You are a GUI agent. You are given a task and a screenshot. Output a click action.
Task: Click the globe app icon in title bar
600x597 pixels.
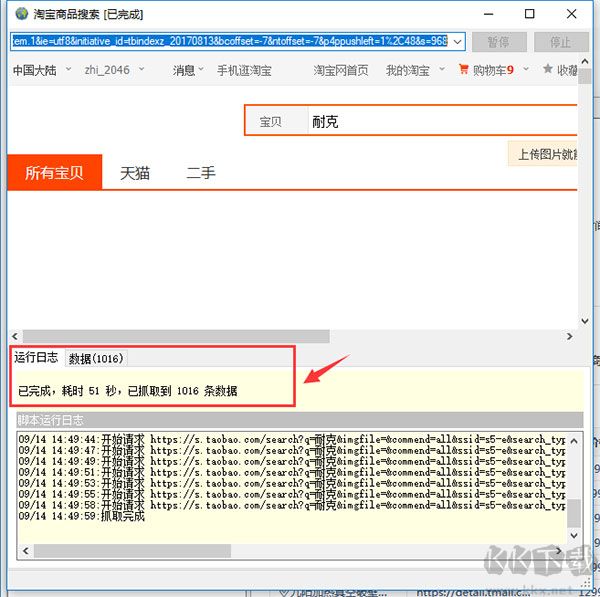click(21, 14)
